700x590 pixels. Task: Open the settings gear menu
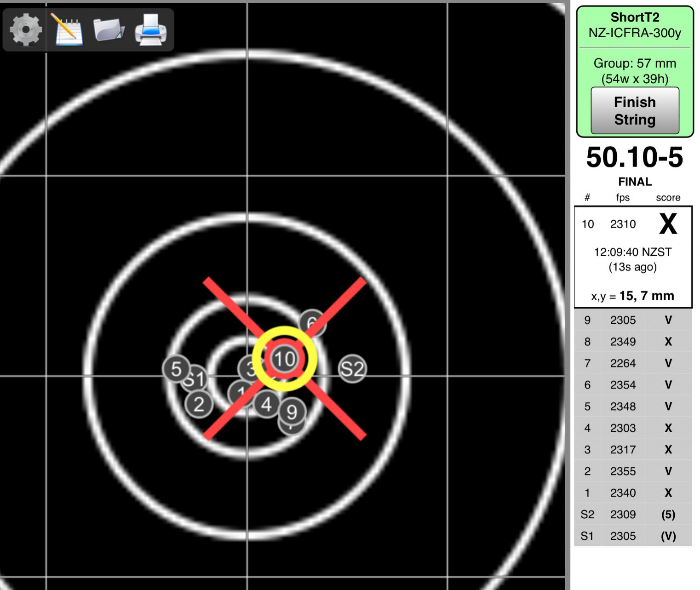(x=25, y=29)
